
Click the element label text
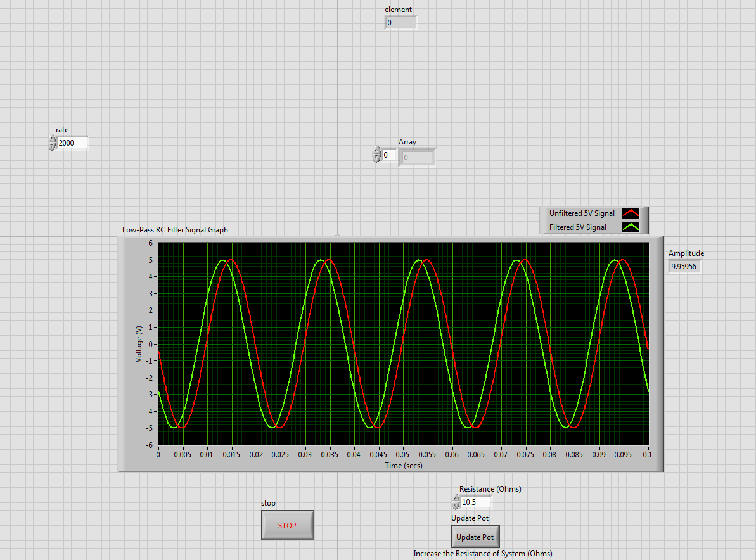[398, 10]
